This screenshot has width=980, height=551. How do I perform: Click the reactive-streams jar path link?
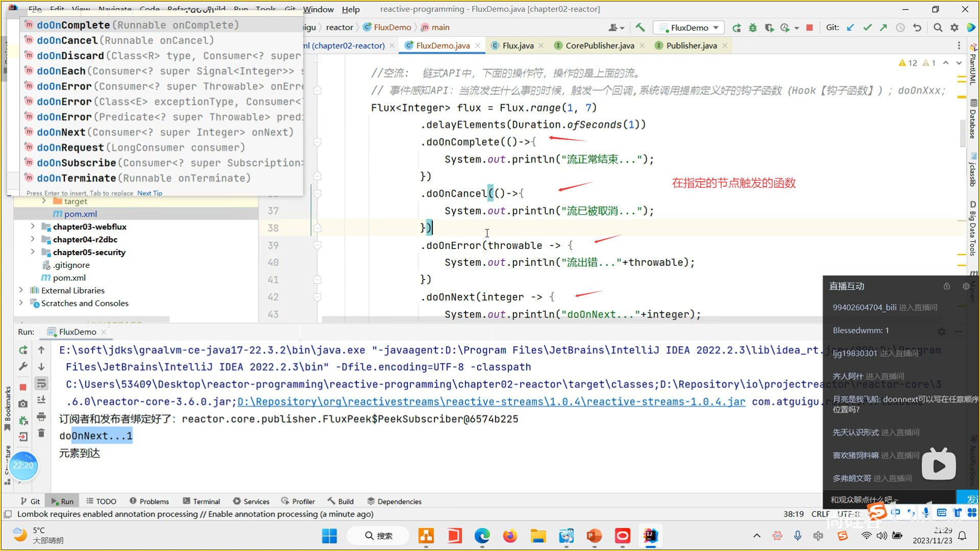pos(491,402)
